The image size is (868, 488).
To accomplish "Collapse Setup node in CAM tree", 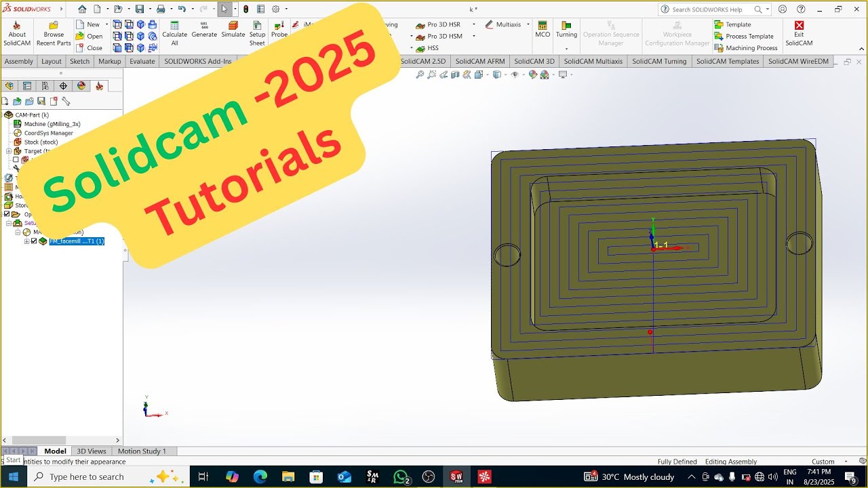I will [x=8, y=223].
